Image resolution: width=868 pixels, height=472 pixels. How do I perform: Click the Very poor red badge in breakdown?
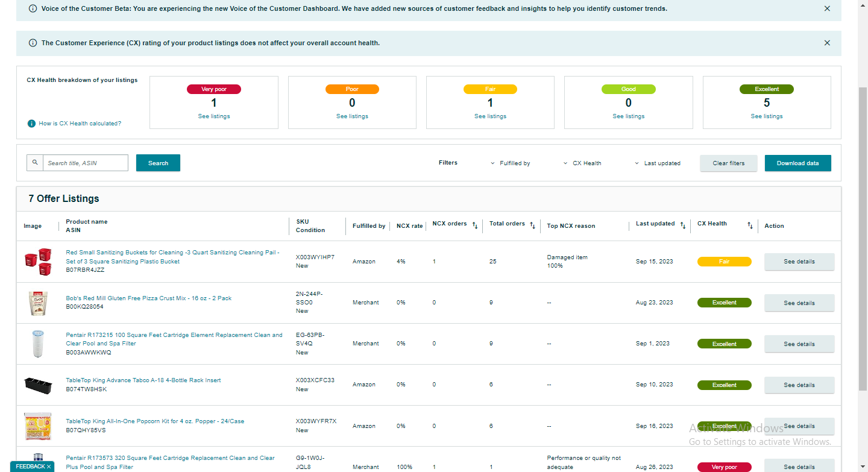tap(214, 89)
